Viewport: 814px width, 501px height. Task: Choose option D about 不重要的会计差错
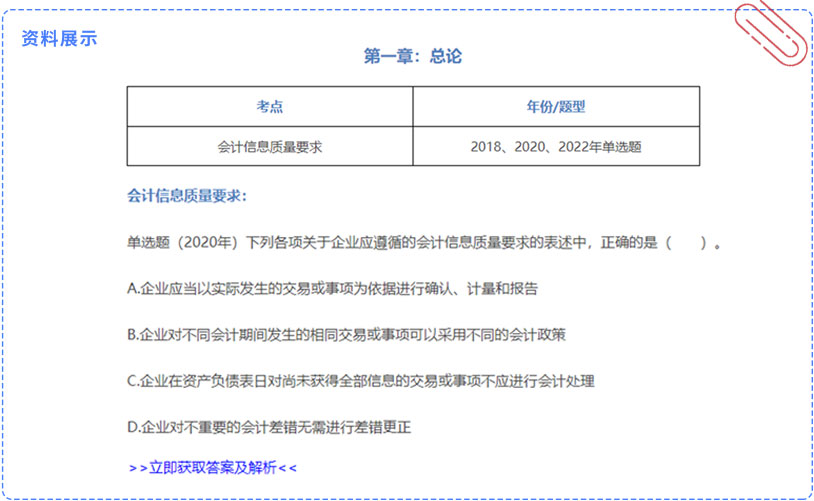(x=270, y=427)
